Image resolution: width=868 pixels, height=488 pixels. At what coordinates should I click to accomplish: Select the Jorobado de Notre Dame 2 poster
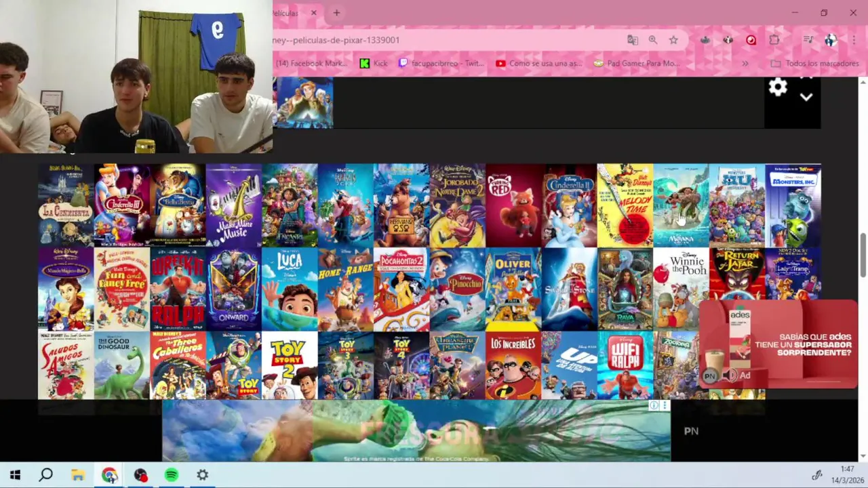[457, 205]
